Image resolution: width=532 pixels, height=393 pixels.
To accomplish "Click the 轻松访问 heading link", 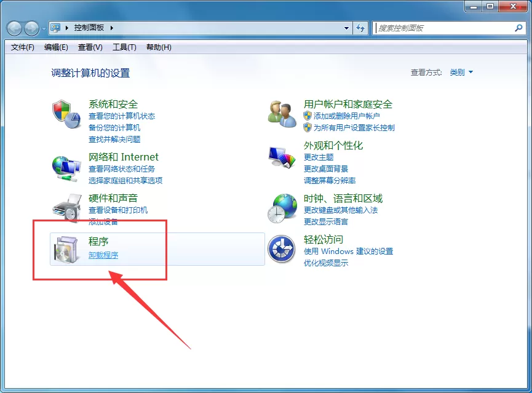I will tap(324, 239).
